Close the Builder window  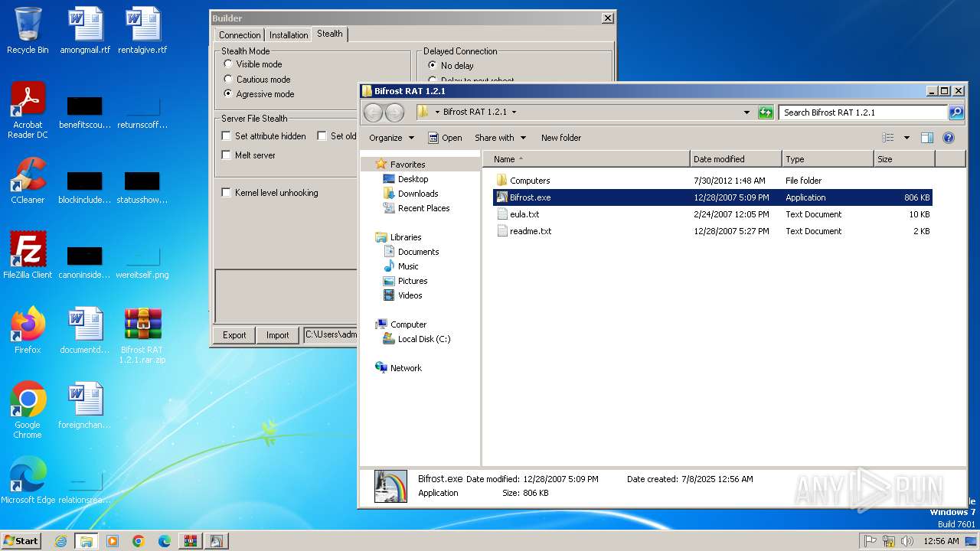pyautogui.click(x=607, y=18)
